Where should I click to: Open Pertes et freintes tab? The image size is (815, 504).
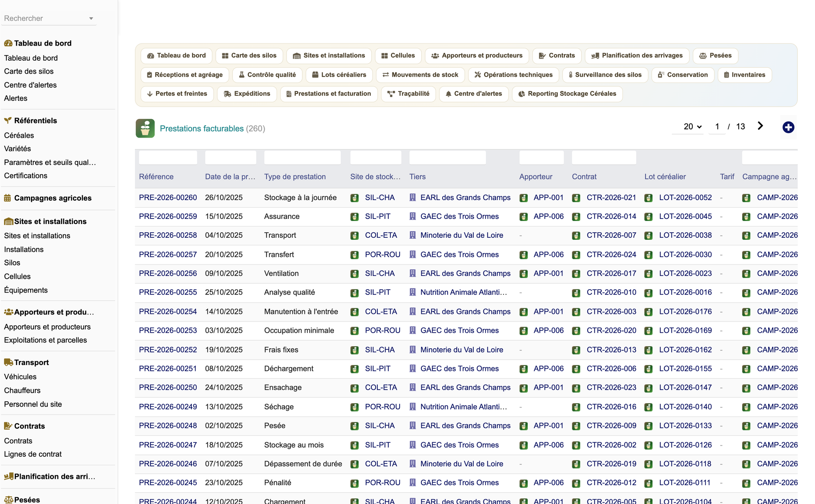(x=177, y=94)
